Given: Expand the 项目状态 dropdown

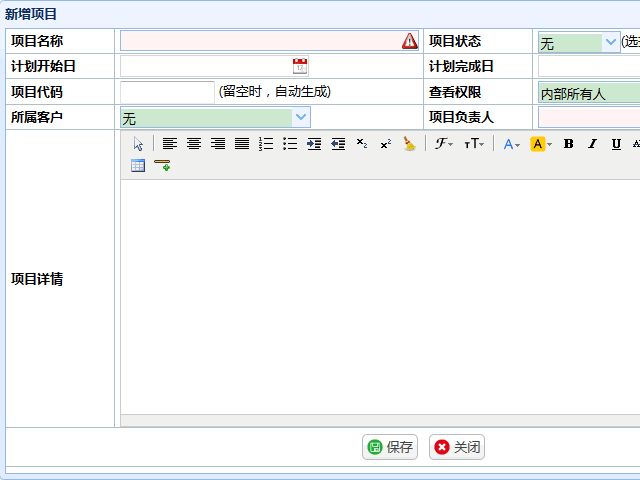Looking at the screenshot, I should point(611,42).
